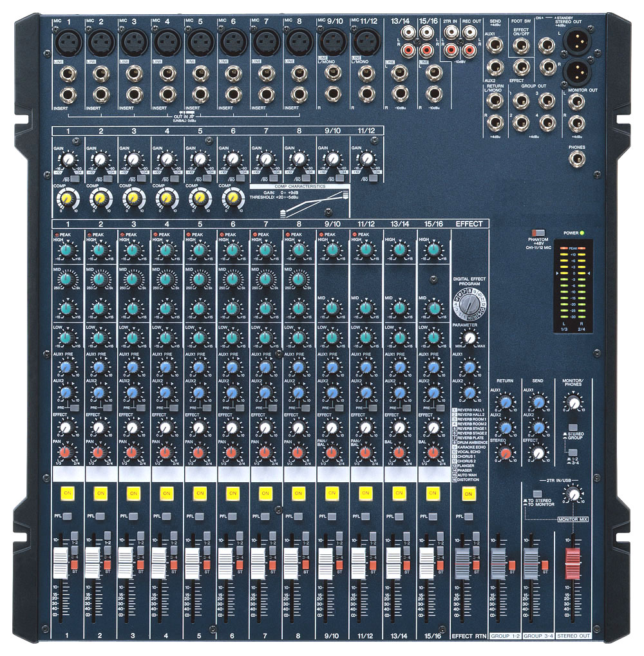Click the channel 1 red PEAK indicator
The width and height of the screenshot is (644, 656).
click(57, 235)
